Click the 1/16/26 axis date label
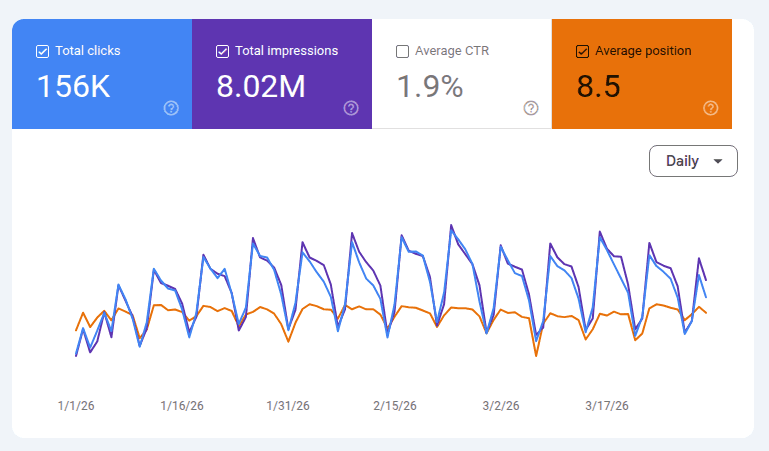Screen dimensions: 769x451 point(182,406)
